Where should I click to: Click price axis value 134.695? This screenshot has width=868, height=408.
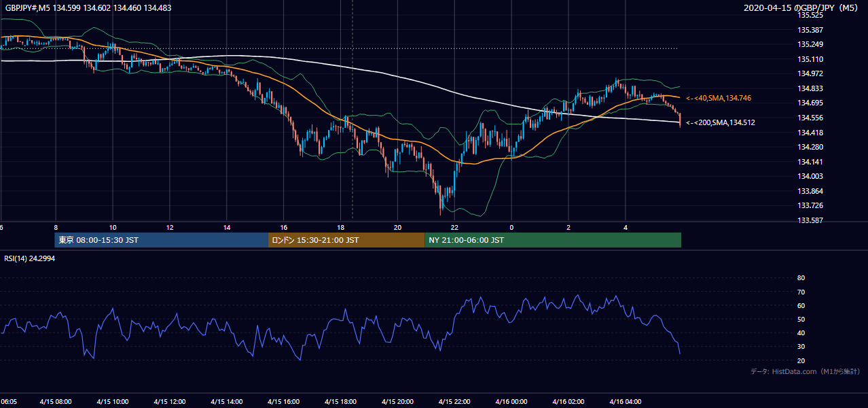tap(810, 103)
